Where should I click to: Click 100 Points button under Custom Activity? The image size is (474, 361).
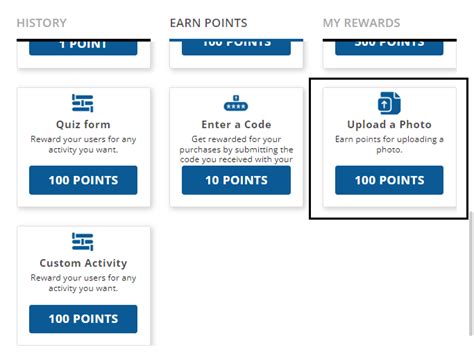click(x=83, y=319)
